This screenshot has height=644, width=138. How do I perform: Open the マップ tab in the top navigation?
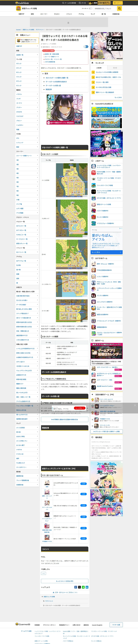93,14
